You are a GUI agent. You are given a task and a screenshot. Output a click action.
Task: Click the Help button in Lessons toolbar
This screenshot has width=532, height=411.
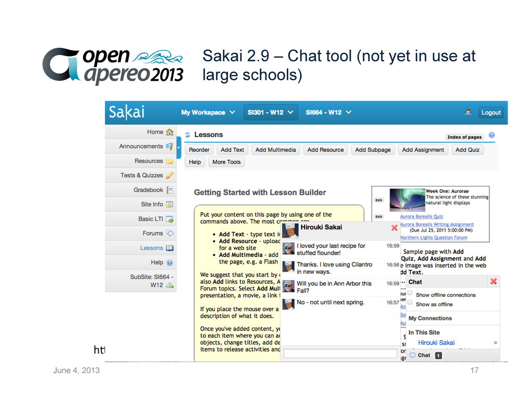pyautogui.click(x=195, y=162)
